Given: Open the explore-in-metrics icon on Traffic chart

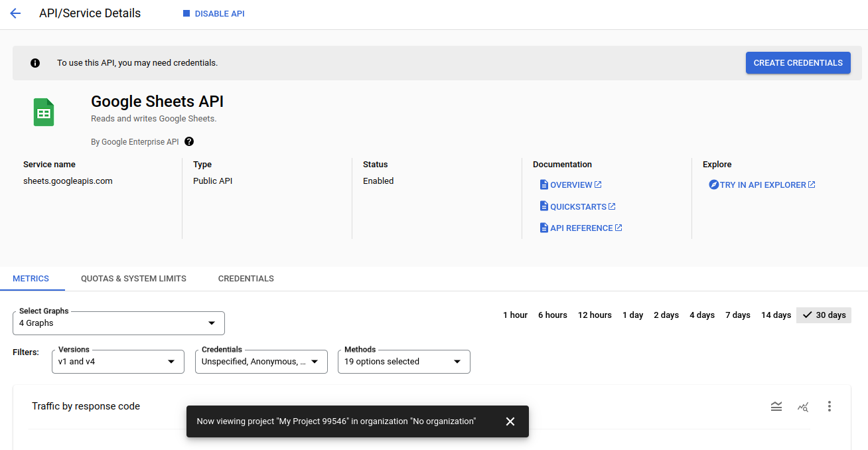Looking at the screenshot, I should (x=803, y=406).
